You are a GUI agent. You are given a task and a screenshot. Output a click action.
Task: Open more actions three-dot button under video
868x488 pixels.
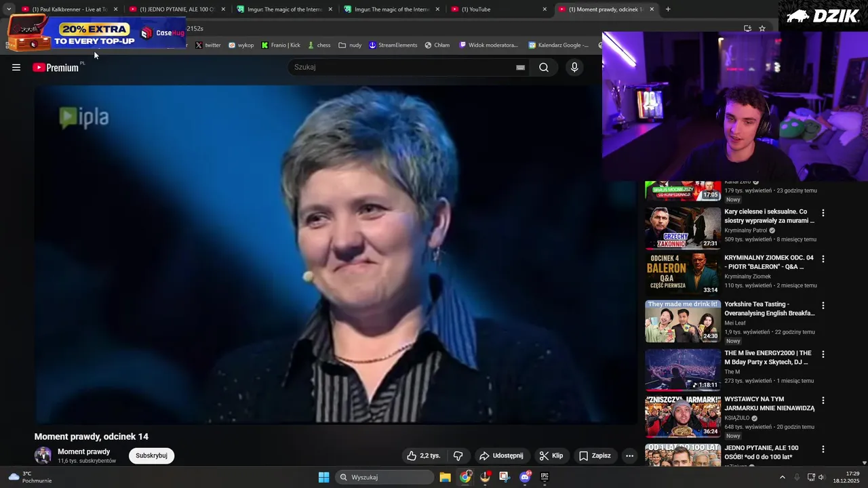click(629, 455)
